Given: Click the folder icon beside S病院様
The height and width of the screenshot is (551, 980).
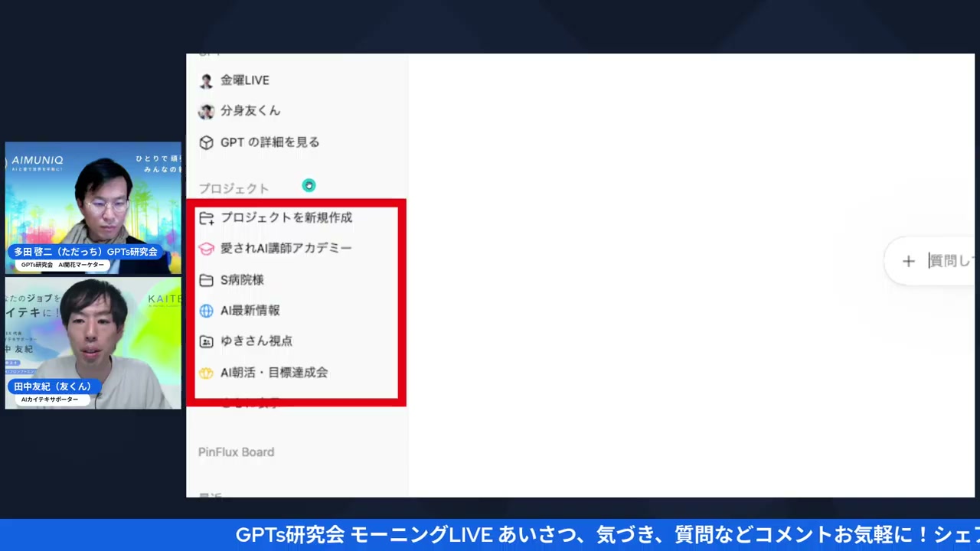Looking at the screenshot, I should pyautogui.click(x=206, y=279).
